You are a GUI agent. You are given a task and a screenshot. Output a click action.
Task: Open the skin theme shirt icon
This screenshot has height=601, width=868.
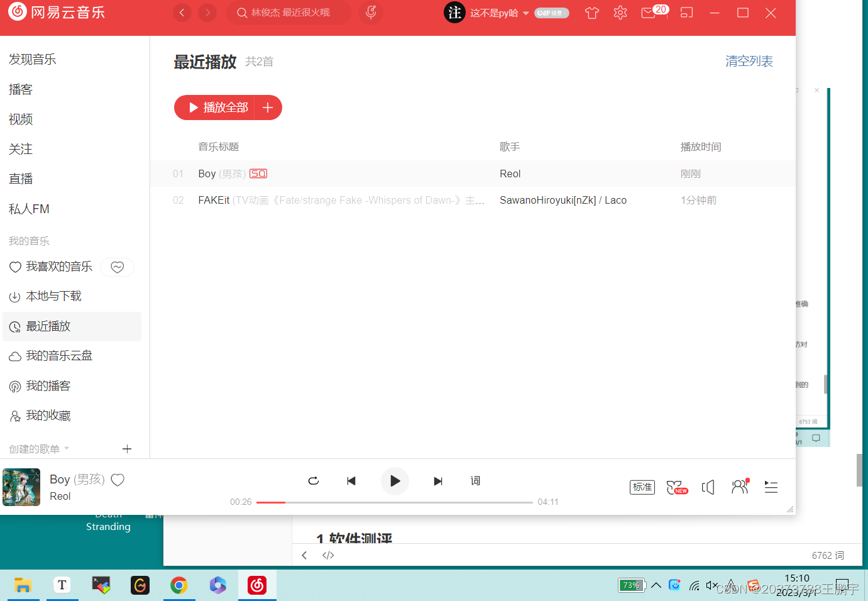coord(591,13)
